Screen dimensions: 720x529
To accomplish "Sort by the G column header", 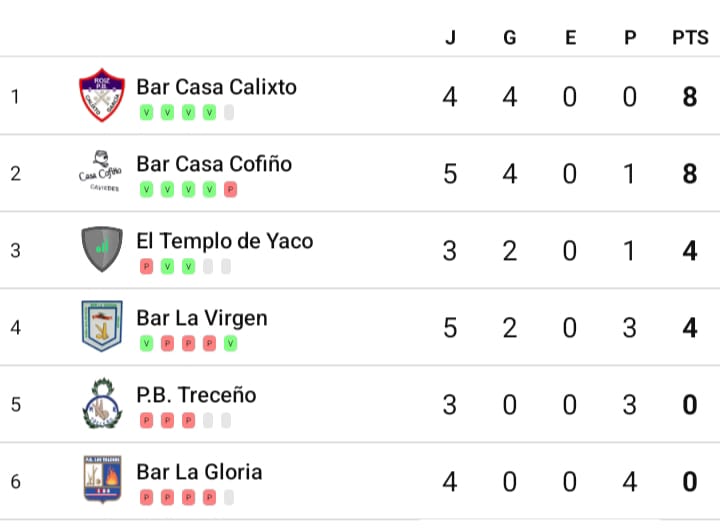I will coord(510,38).
